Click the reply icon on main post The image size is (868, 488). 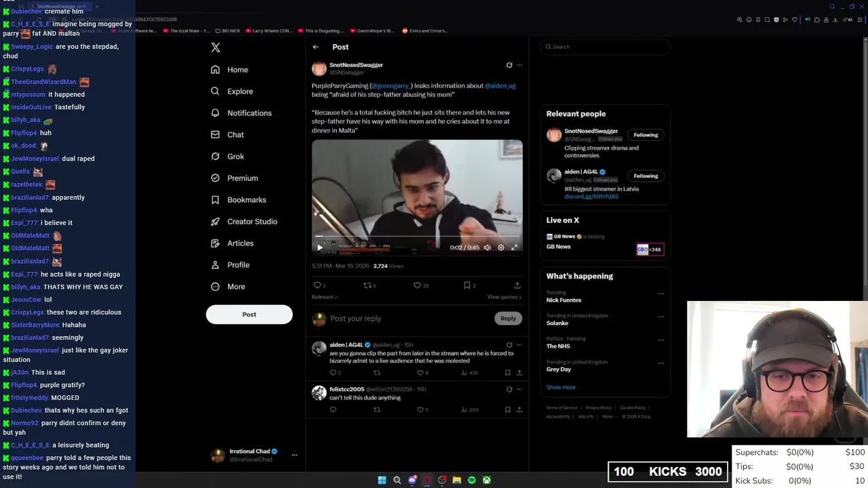(x=317, y=285)
